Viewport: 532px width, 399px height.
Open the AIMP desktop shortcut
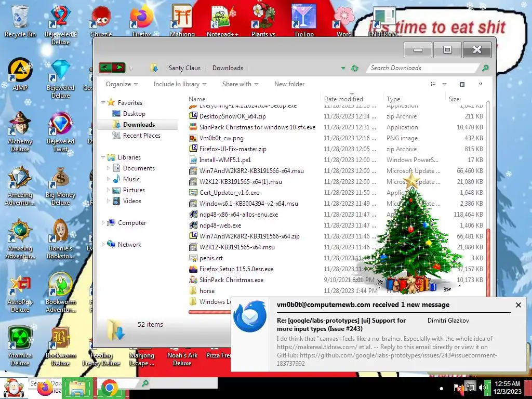pos(20,74)
